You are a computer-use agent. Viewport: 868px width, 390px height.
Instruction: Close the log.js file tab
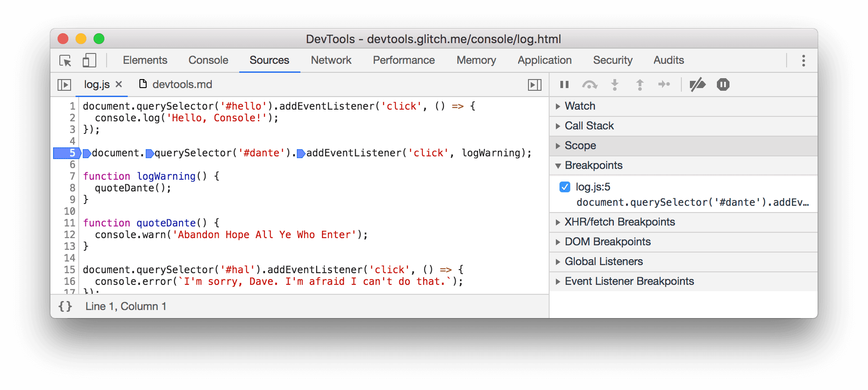pyautogui.click(x=119, y=84)
